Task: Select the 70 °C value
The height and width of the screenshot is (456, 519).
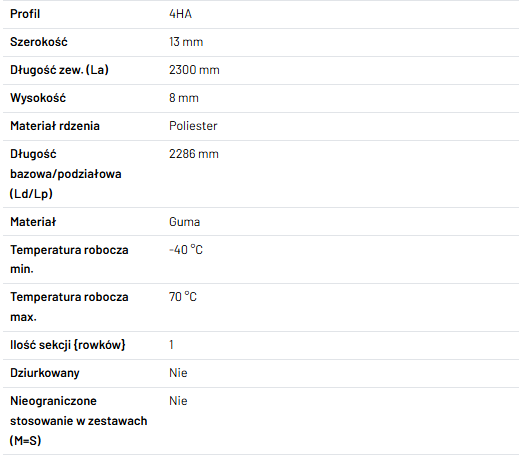Action: [183, 297]
